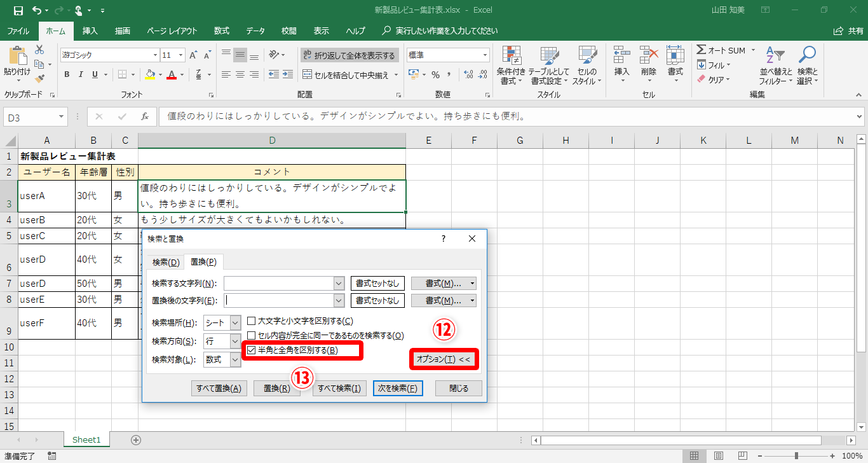Click the Paste clipboard icon
Screen dimensions: 868x463
(17, 57)
